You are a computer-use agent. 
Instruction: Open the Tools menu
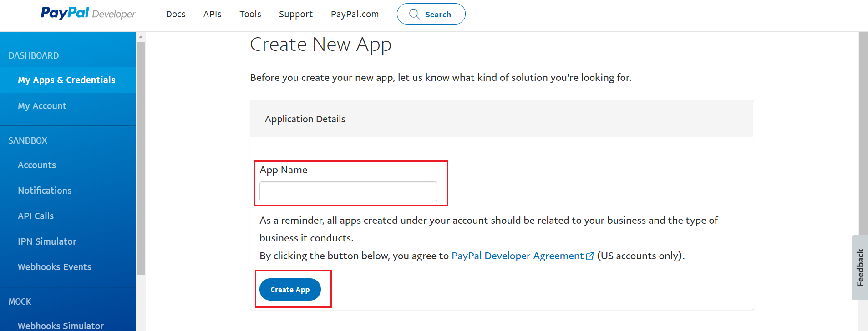point(250,14)
